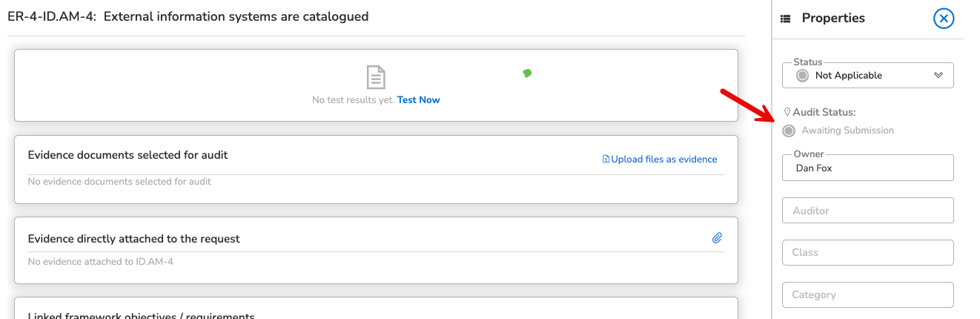The image size is (980, 319).
Task: Close the Properties panel with X icon
Action: (944, 19)
